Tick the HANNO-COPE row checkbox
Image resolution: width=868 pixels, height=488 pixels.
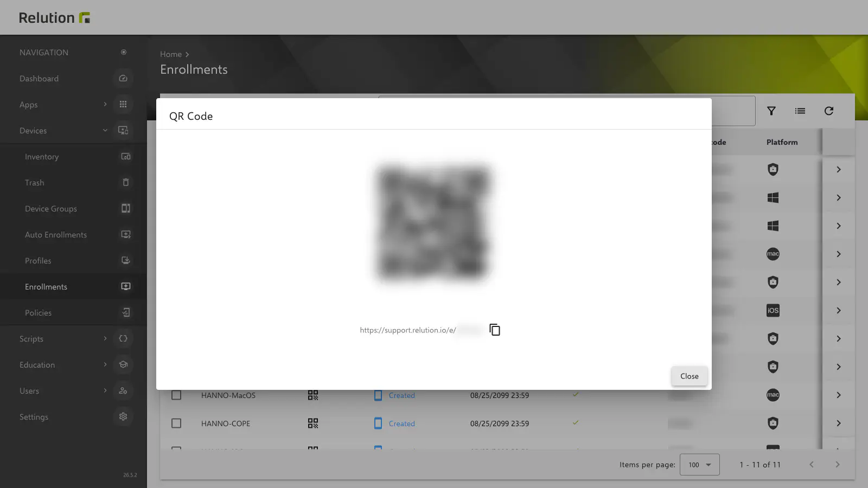pyautogui.click(x=176, y=423)
